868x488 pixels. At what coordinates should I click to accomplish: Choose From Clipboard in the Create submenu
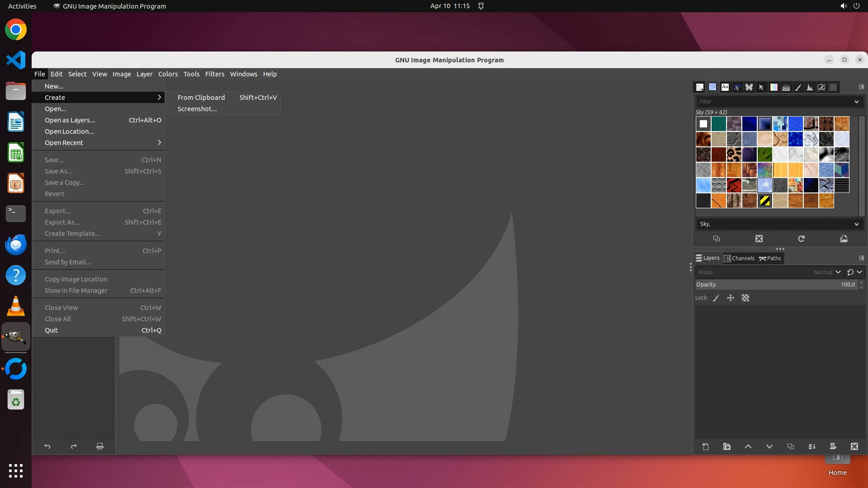pos(201,98)
